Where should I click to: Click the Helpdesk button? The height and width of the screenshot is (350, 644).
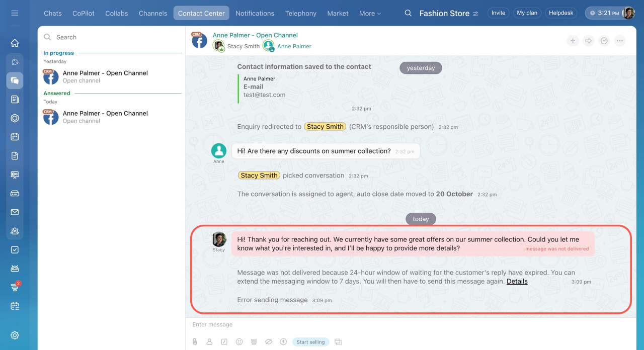(561, 13)
